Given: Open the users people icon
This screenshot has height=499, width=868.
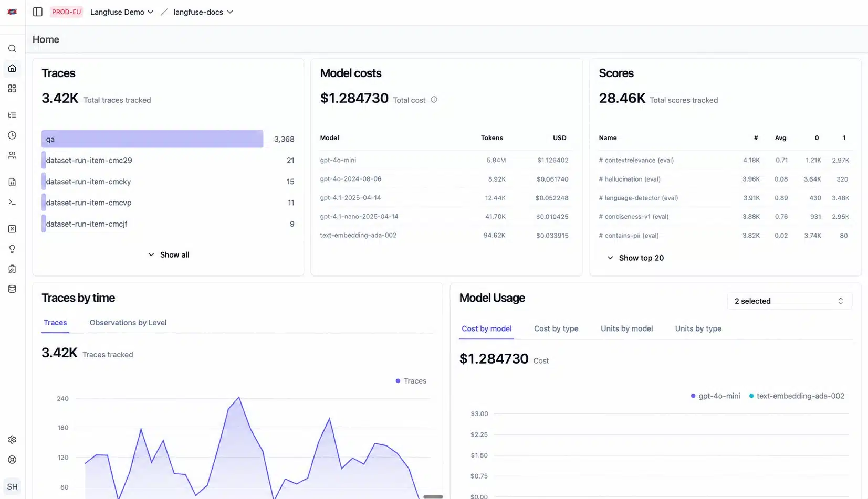Looking at the screenshot, I should (12, 155).
